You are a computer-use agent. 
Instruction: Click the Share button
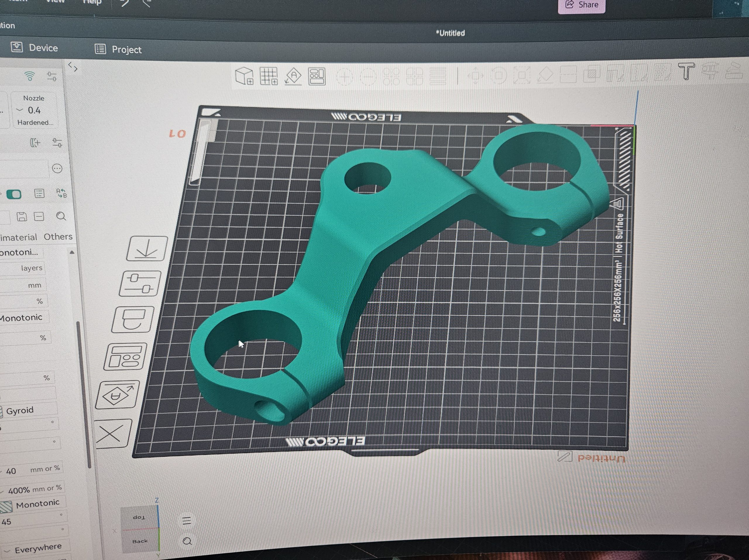[582, 5]
